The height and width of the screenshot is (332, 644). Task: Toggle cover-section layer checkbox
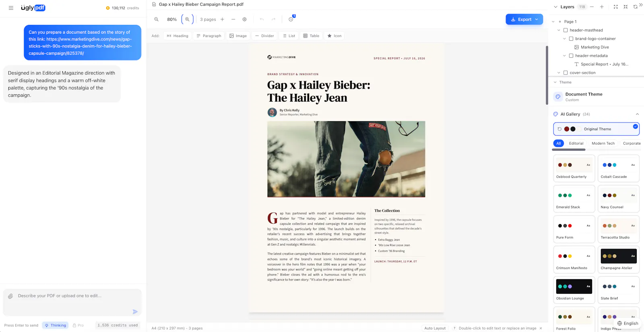pyautogui.click(x=566, y=73)
